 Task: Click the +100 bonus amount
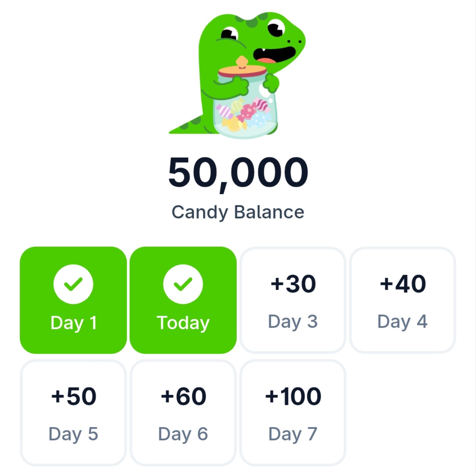tap(293, 397)
